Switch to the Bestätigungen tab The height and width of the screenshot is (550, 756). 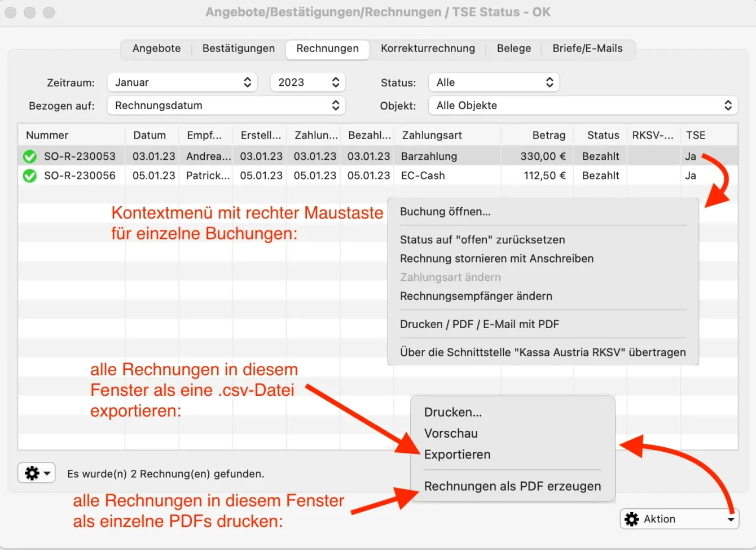tap(239, 49)
